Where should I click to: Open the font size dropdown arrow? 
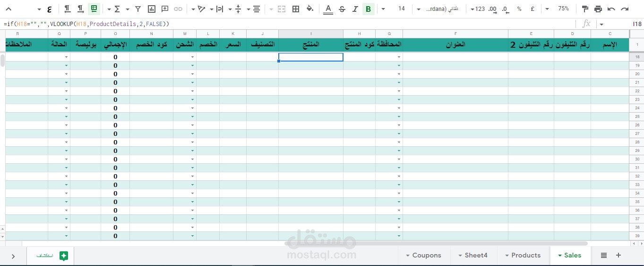click(383, 9)
